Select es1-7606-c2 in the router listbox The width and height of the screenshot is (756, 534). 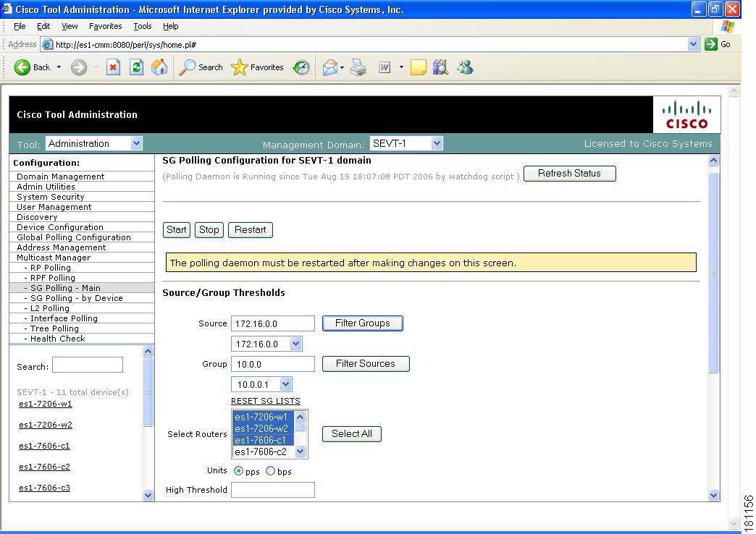point(264,452)
